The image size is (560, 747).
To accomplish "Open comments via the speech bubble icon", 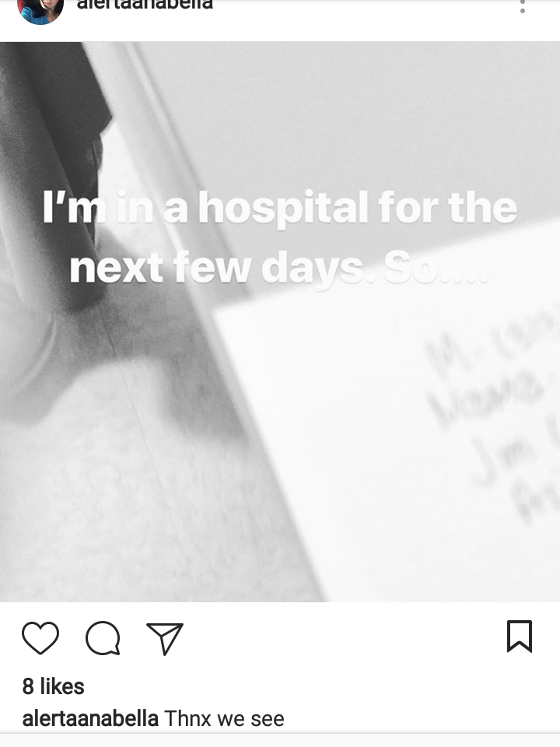I will tap(103, 638).
